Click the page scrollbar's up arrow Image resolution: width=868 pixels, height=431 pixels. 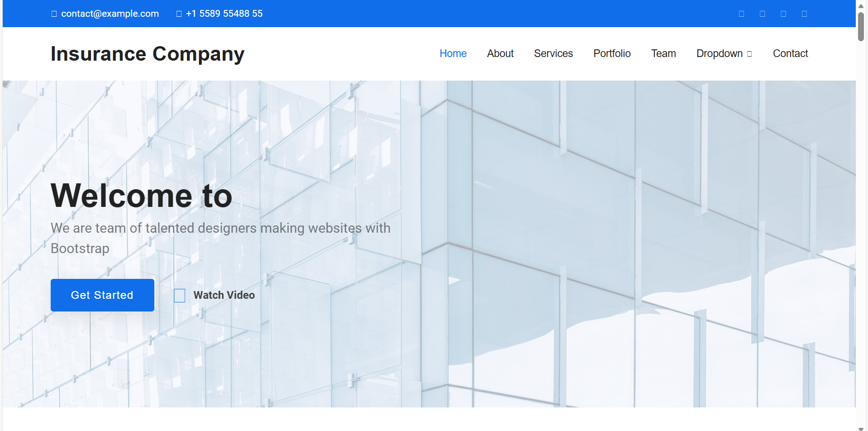[x=861, y=6]
